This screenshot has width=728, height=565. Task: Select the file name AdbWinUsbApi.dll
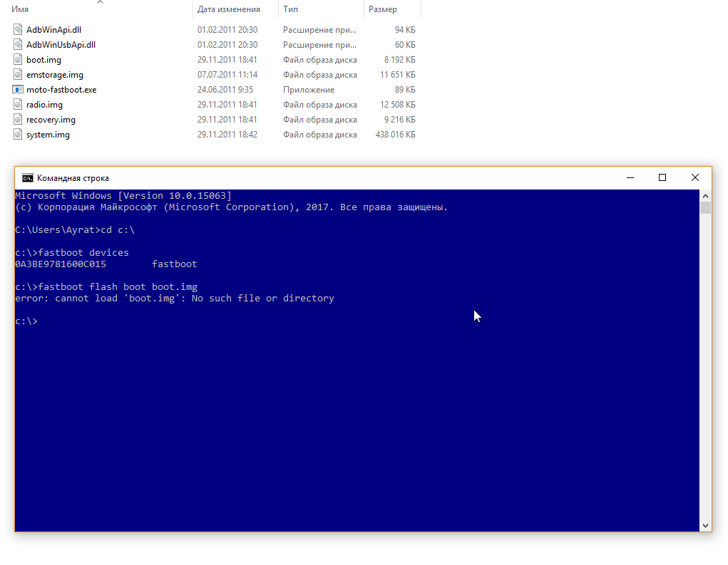pyautogui.click(x=61, y=45)
